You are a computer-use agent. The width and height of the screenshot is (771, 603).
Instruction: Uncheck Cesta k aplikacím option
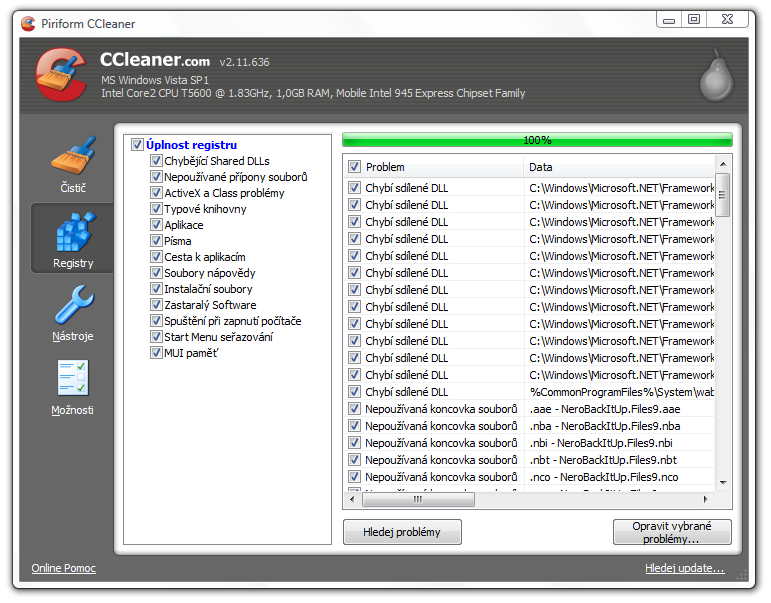(156, 257)
